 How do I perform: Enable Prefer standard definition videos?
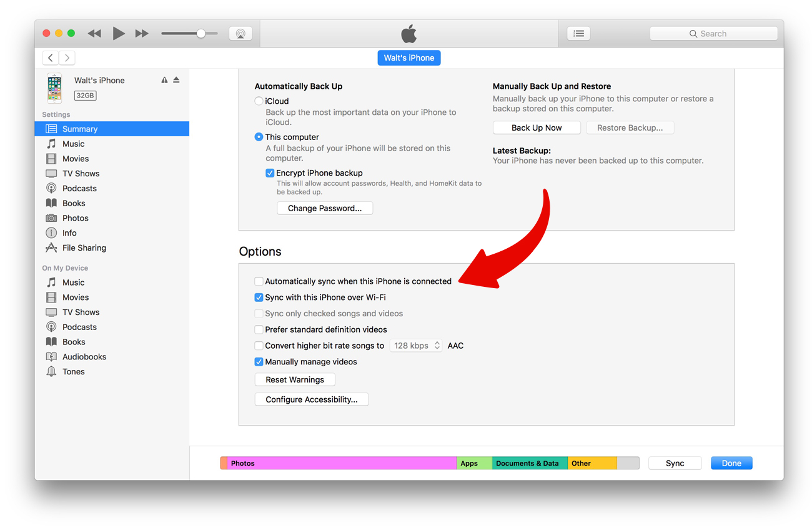(259, 329)
